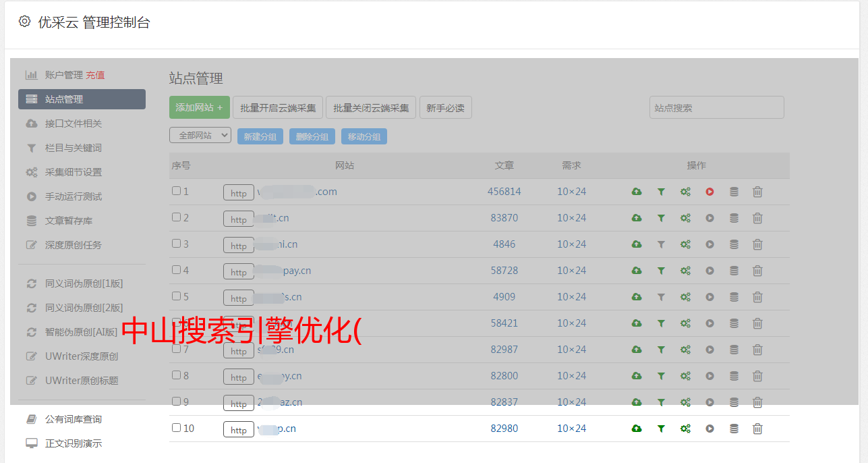Check the checkbox for site 2
The width and height of the screenshot is (868, 463).
(x=176, y=217)
